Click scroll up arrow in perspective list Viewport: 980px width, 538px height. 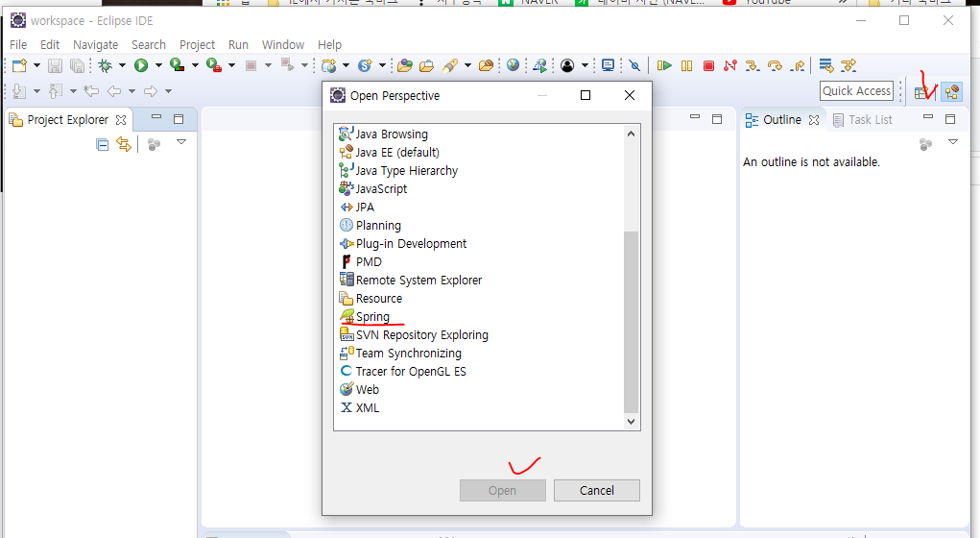point(632,134)
